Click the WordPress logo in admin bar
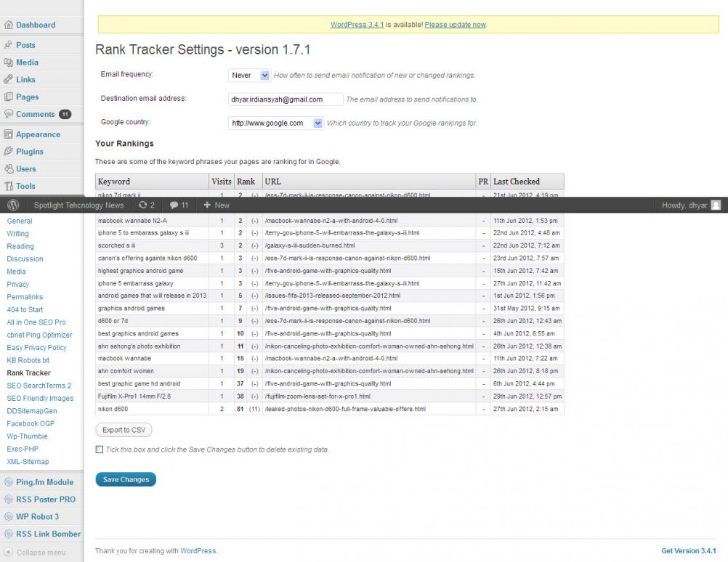This screenshot has height=562, width=728. click(x=14, y=205)
